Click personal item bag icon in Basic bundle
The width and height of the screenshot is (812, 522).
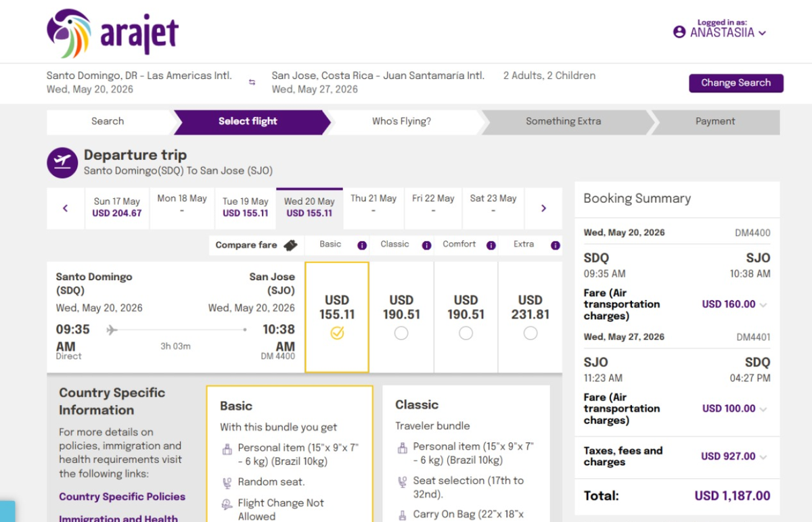(227, 448)
